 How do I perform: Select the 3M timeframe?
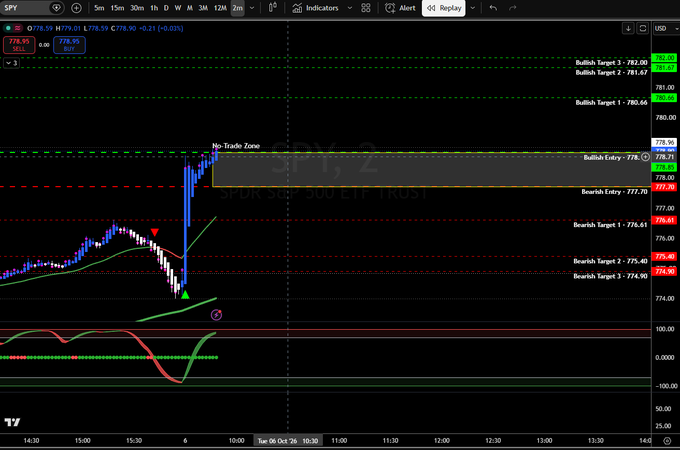click(203, 8)
